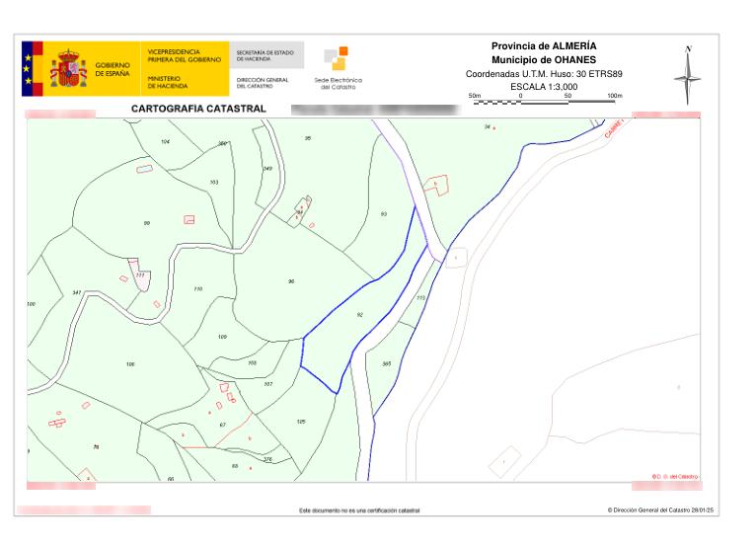Image resolution: width=756 pixels, height=549 pixels.
Task: Click the Sede Electrónica del Catastro logo
Action: point(338,68)
